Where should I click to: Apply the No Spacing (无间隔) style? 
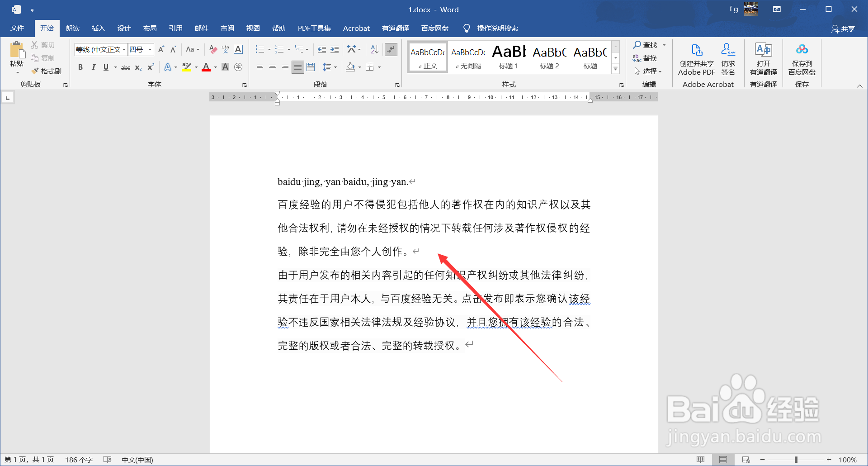pos(468,57)
